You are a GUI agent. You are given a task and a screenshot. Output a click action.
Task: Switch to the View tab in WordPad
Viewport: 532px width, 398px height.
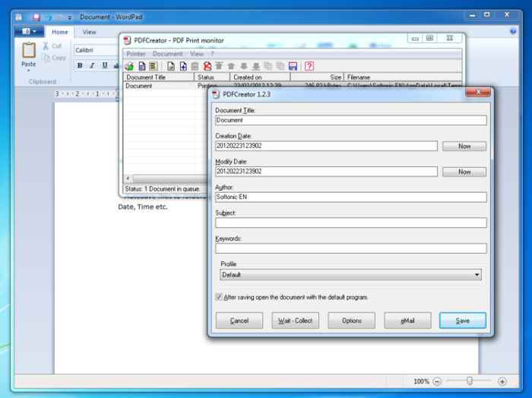tap(89, 32)
